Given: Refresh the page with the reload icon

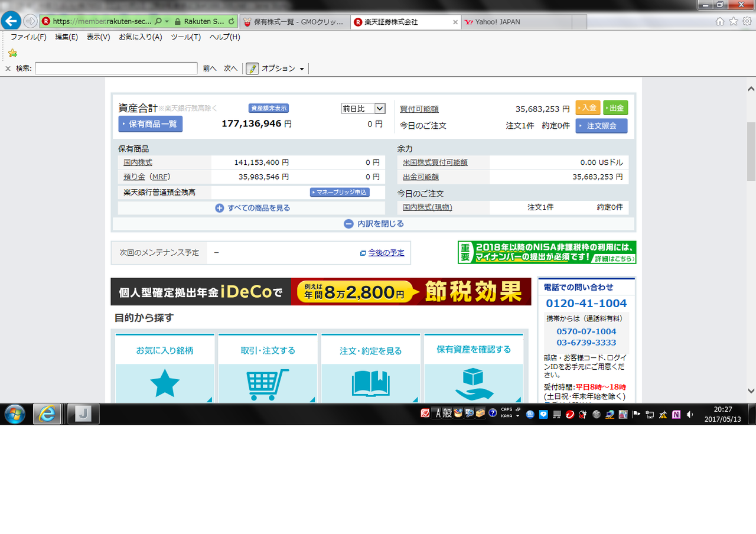Looking at the screenshot, I should (x=231, y=21).
